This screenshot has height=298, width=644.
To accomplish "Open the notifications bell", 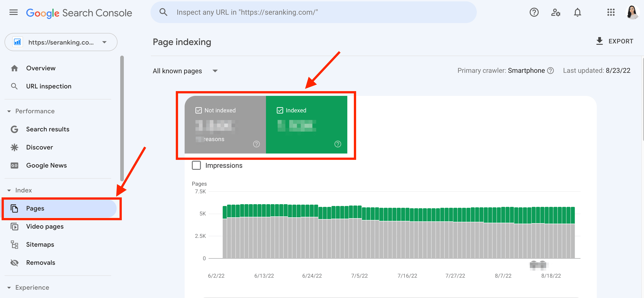I will click(577, 12).
